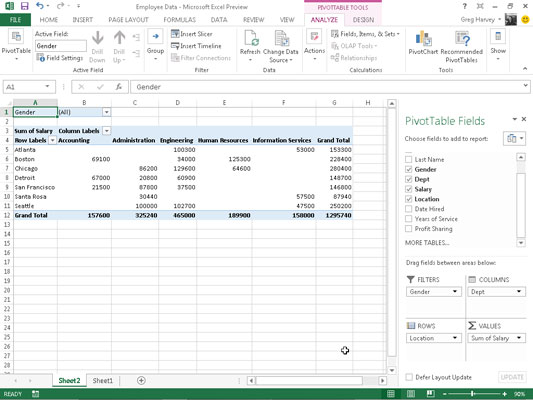Open the Sum of Salary dropdown in VALUES
Image resolution: width=533 pixels, height=400 pixels.
519,338
